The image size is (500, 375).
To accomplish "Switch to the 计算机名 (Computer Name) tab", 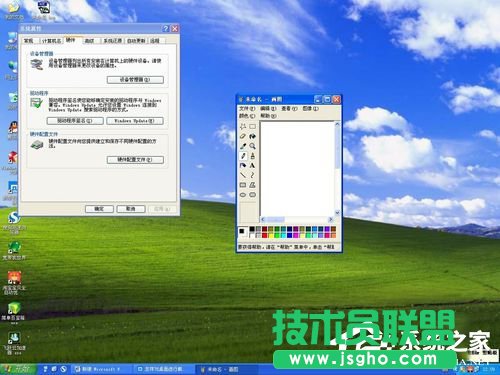I will coord(51,41).
